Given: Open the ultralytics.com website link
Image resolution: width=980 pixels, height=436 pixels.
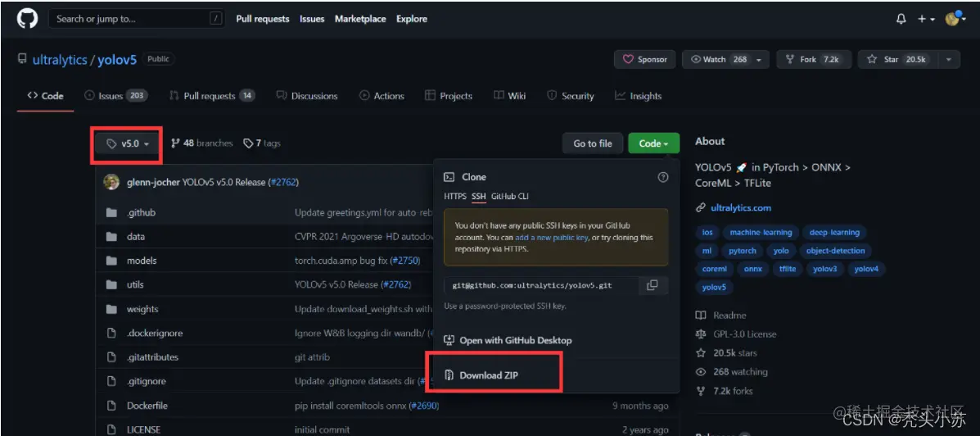Looking at the screenshot, I should (740, 207).
